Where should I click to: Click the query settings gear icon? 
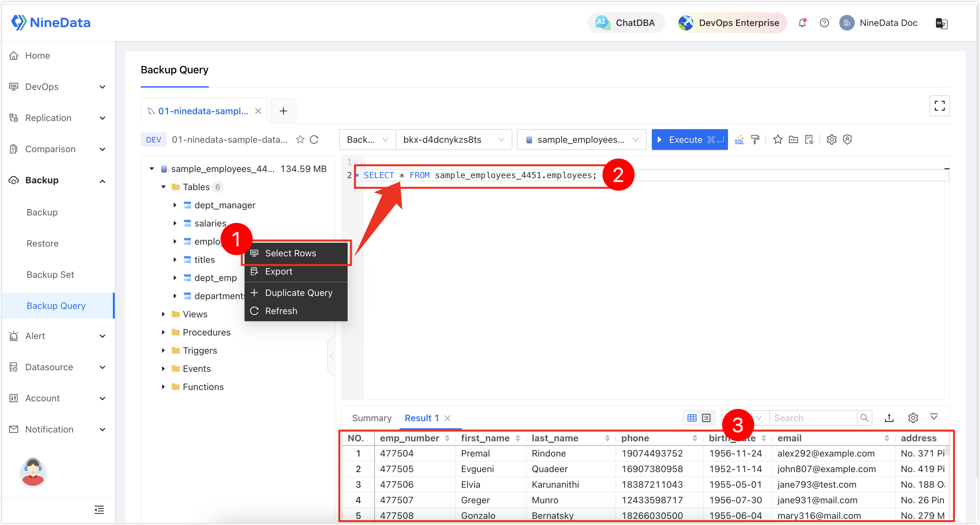coord(832,139)
